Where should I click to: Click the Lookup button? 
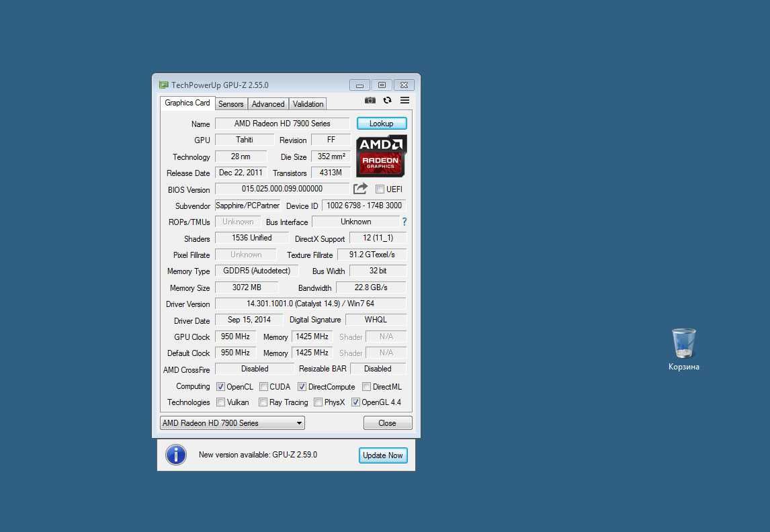pyautogui.click(x=382, y=123)
